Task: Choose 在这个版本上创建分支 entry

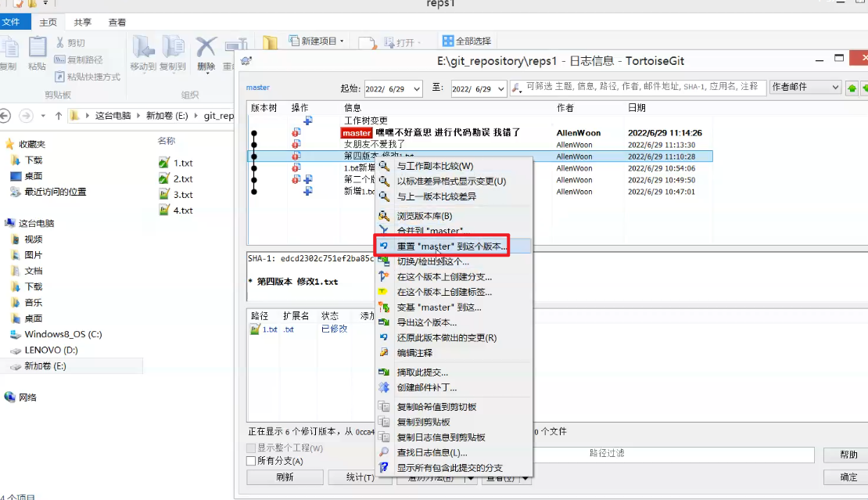Action: tap(453, 276)
